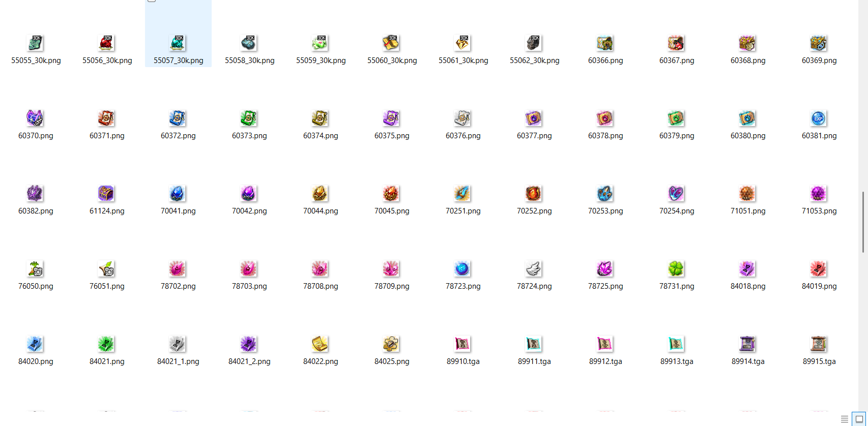This screenshot has height=426, width=868.
Task: Switch to details list view
Action: tap(845, 419)
